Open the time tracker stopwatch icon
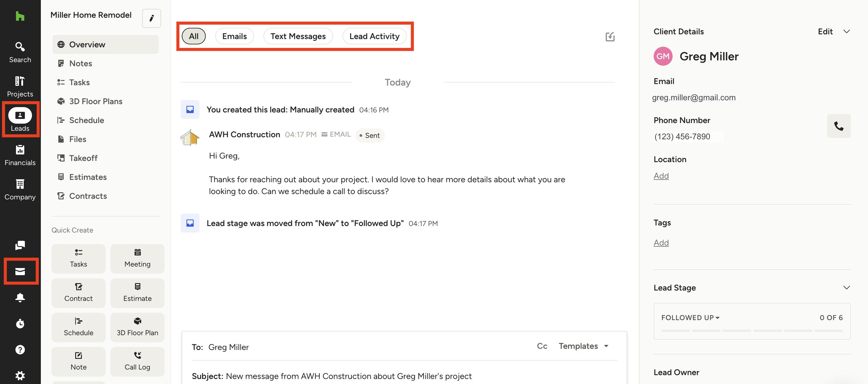This screenshot has width=868, height=384. tap(20, 323)
